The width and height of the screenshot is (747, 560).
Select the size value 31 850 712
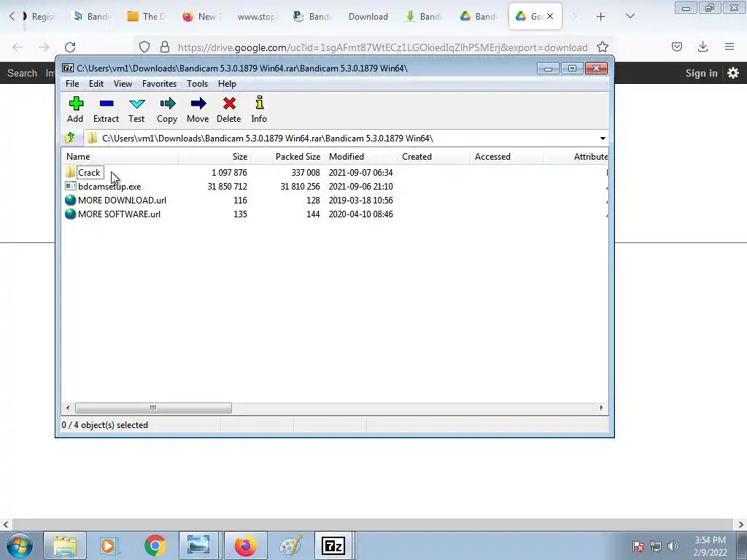[228, 186]
